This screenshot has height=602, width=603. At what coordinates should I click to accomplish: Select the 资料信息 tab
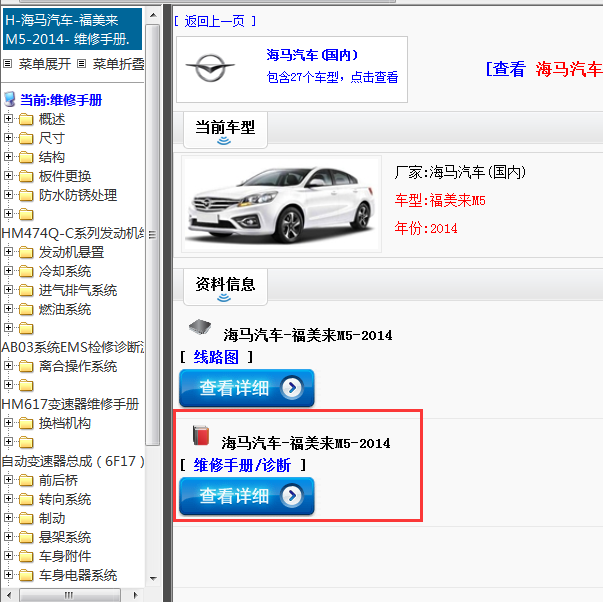pos(225,287)
